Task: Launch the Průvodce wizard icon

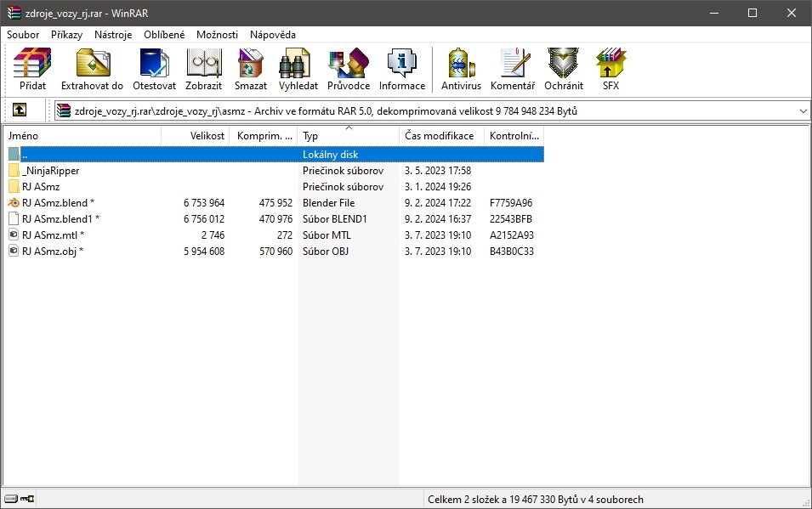Action: point(349,63)
